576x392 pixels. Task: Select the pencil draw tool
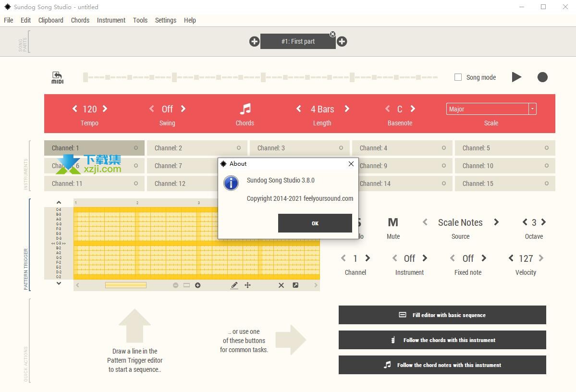(x=234, y=285)
